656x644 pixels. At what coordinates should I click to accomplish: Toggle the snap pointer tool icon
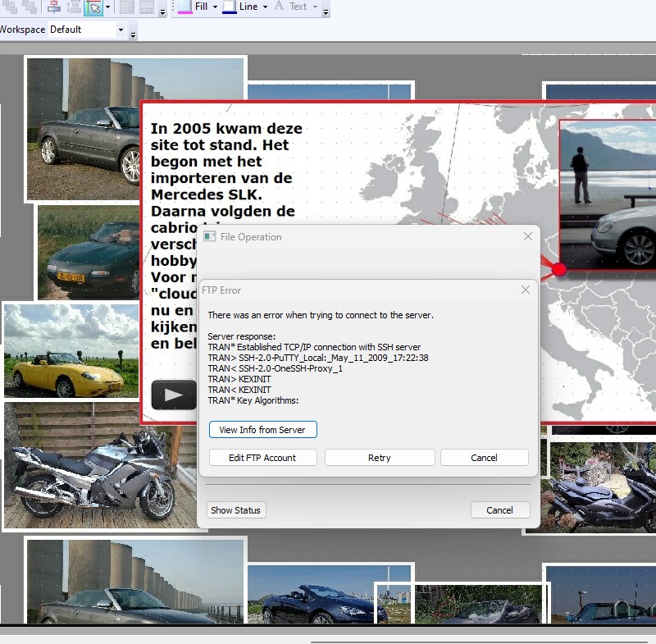[x=93, y=7]
